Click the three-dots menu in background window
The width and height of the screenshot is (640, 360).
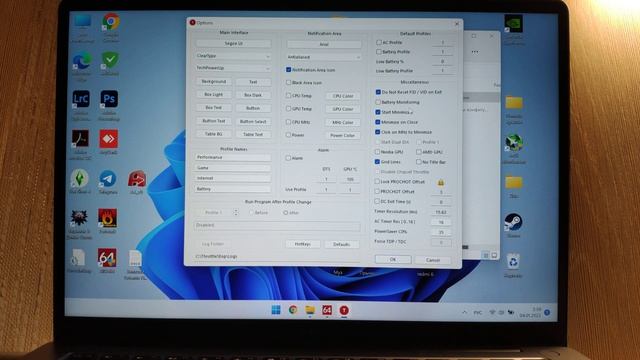475,52
